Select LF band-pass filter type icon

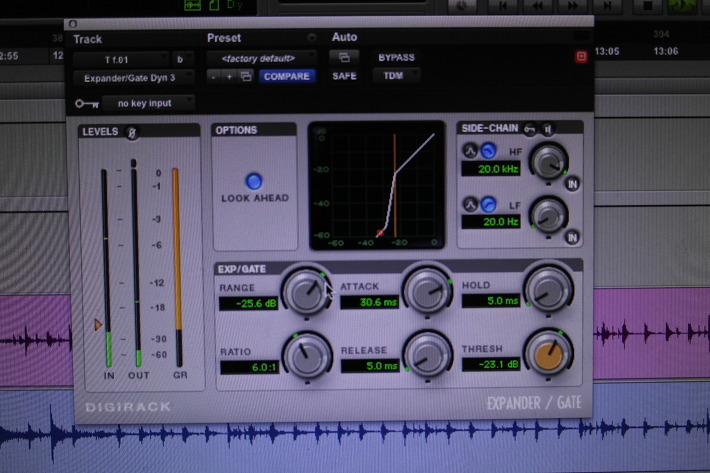coord(470,205)
